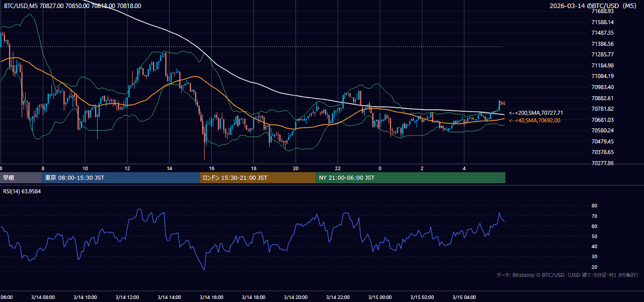Click the bottom time label 3/14 22:00

pos(338,297)
